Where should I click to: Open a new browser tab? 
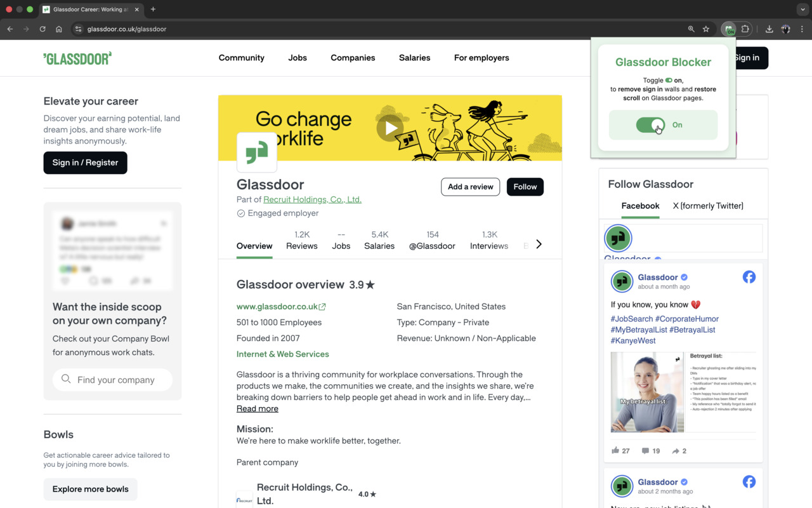153,10
